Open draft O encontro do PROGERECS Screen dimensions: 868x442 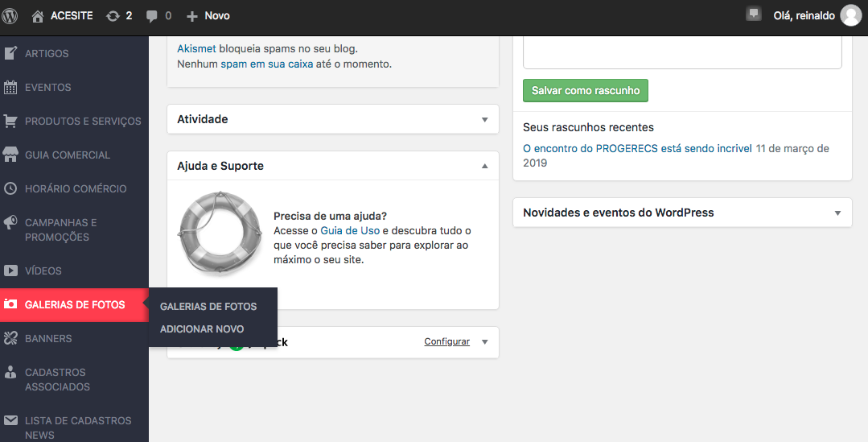click(637, 148)
